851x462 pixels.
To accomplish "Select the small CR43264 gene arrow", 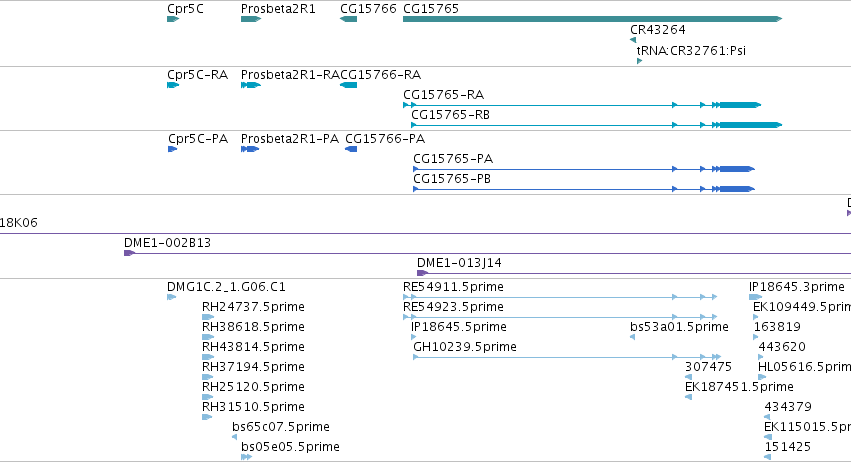I will point(633,40).
